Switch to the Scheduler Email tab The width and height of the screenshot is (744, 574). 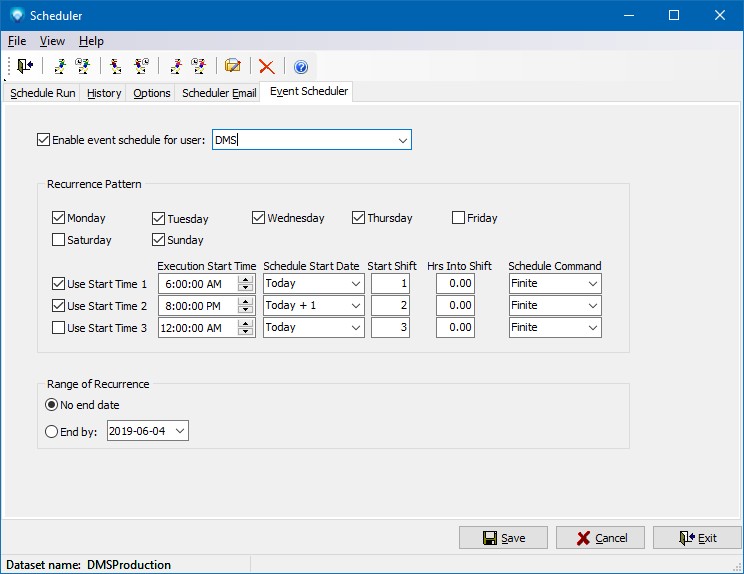click(x=218, y=93)
